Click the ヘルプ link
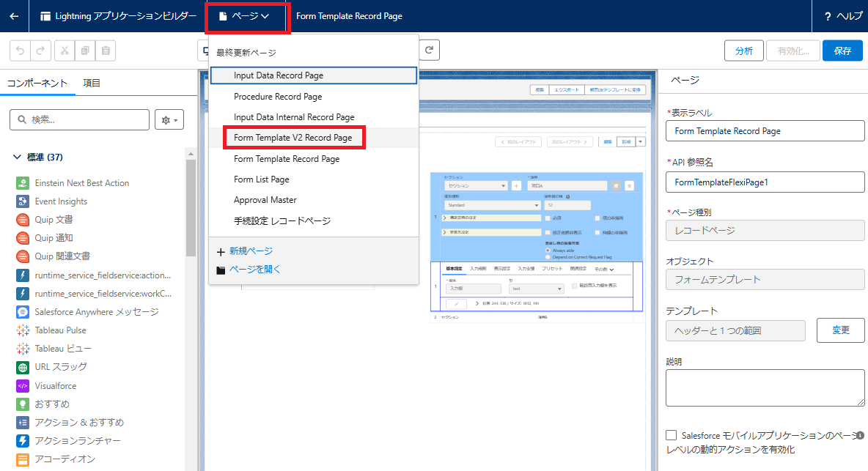Viewport: 868px width, 471px height. pyautogui.click(x=849, y=17)
